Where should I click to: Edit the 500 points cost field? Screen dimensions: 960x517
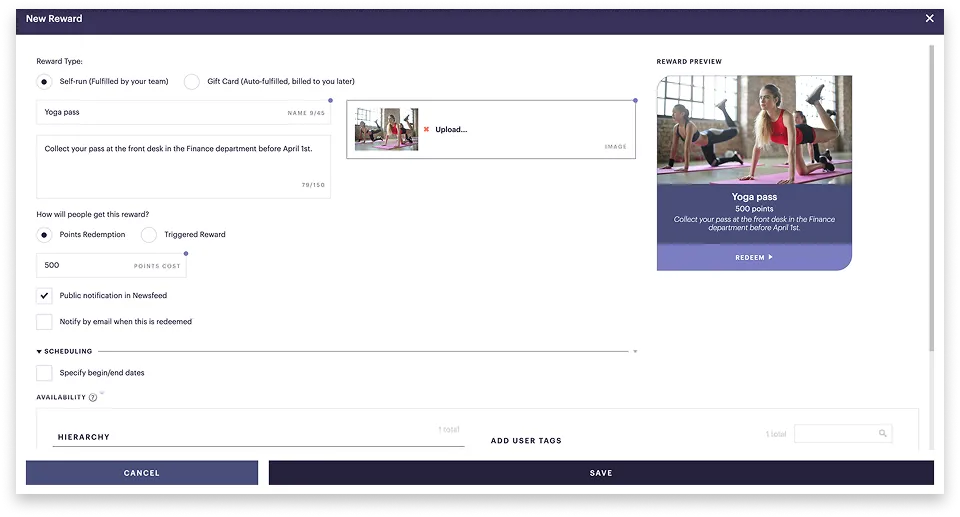tap(111, 265)
